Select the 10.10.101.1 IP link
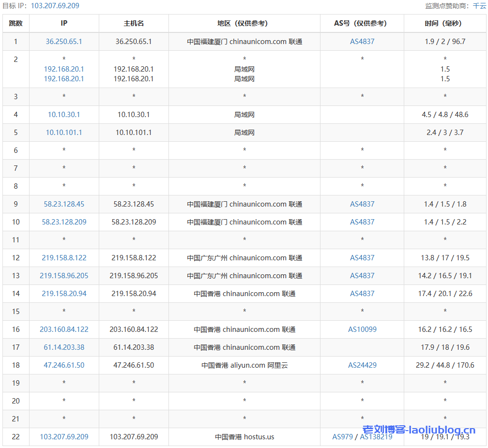Screen dimensions: 488x448 (x=64, y=133)
